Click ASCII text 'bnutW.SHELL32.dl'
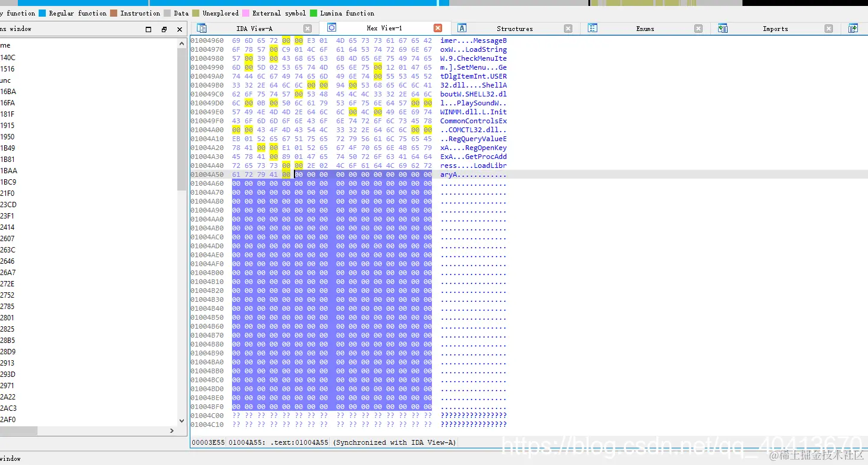868x465 pixels. (474, 94)
